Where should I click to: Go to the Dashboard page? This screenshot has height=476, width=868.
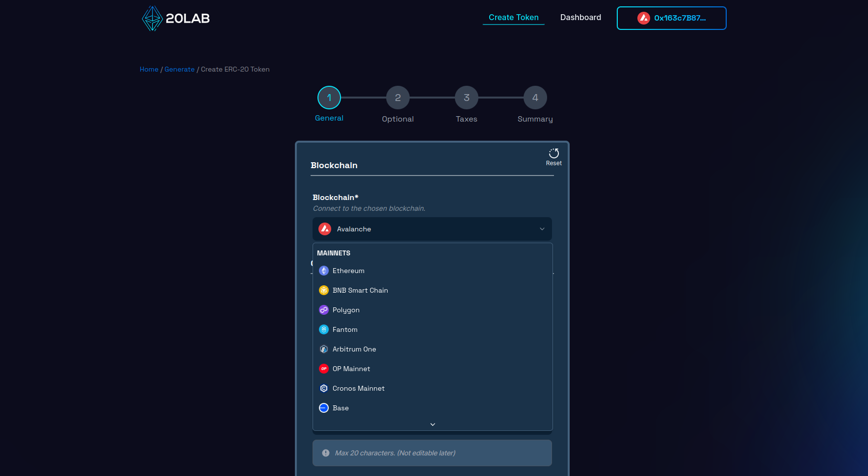coord(580,18)
